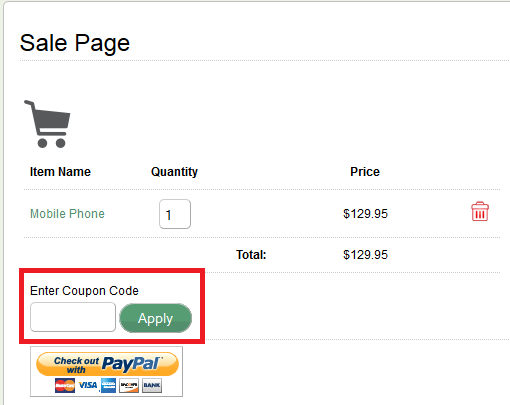510x405 pixels.
Task: Click the Total label
Action: click(251, 255)
